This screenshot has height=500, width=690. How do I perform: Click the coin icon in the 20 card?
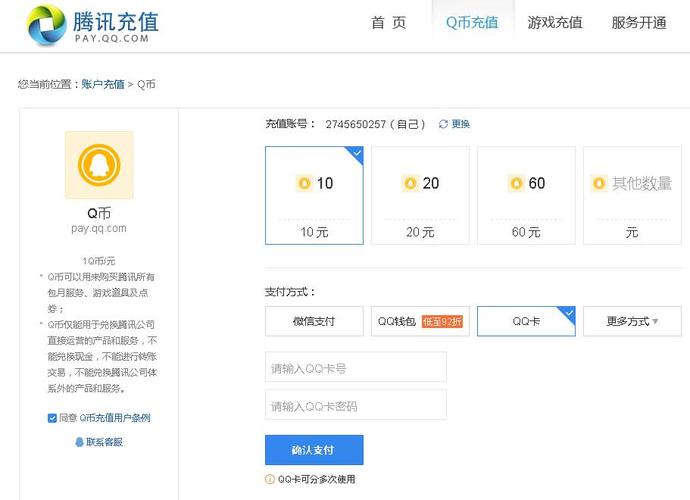coord(410,183)
